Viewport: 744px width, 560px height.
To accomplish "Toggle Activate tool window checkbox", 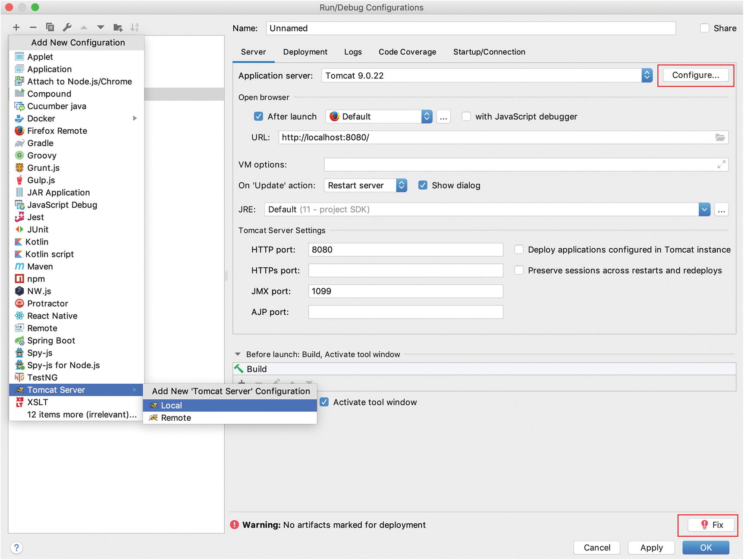I will pyautogui.click(x=324, y=402).
